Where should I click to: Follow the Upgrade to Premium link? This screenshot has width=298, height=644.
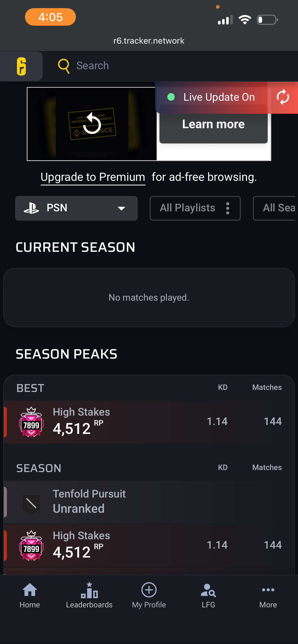93,177
